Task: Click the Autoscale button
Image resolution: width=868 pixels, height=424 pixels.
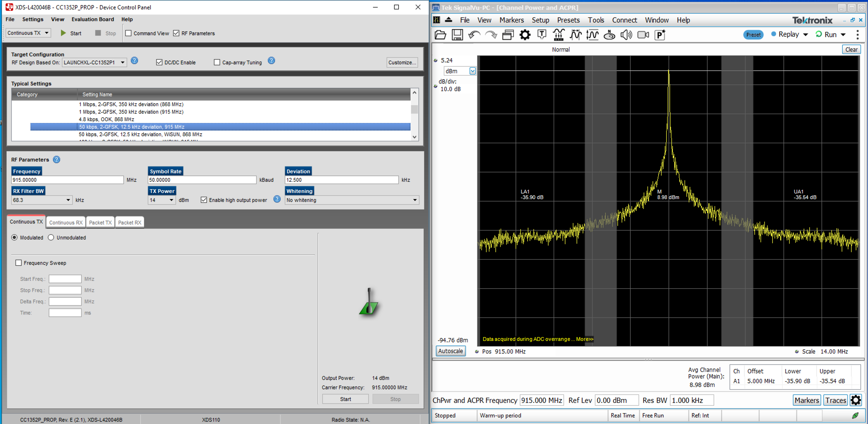Action: (450, 351)
